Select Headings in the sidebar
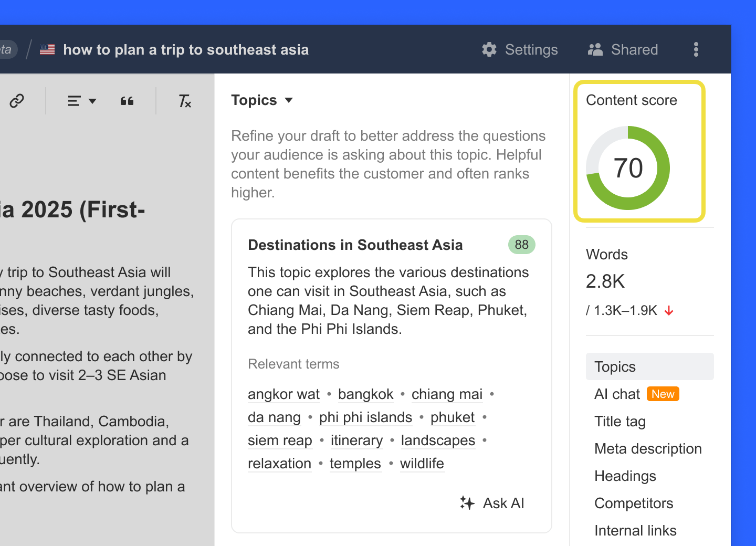Viewport: 756px width, 546px height. pos(625,476)
